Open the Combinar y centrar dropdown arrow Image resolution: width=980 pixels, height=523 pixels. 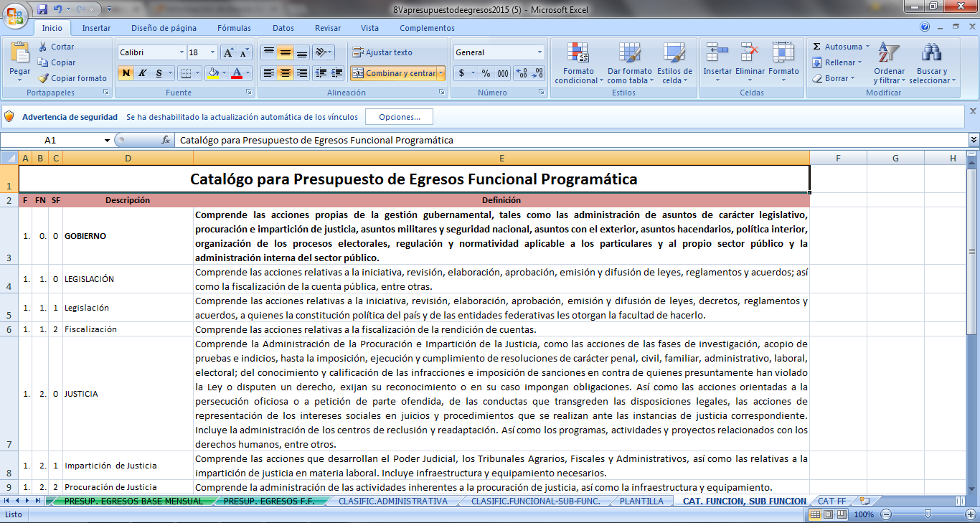[x=440, y=73]
